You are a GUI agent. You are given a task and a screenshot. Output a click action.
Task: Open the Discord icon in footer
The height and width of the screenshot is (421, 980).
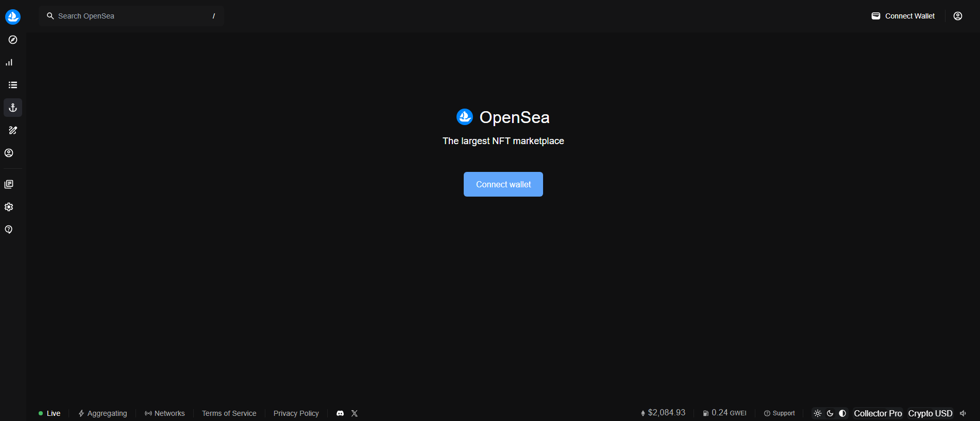click(340, 413)
